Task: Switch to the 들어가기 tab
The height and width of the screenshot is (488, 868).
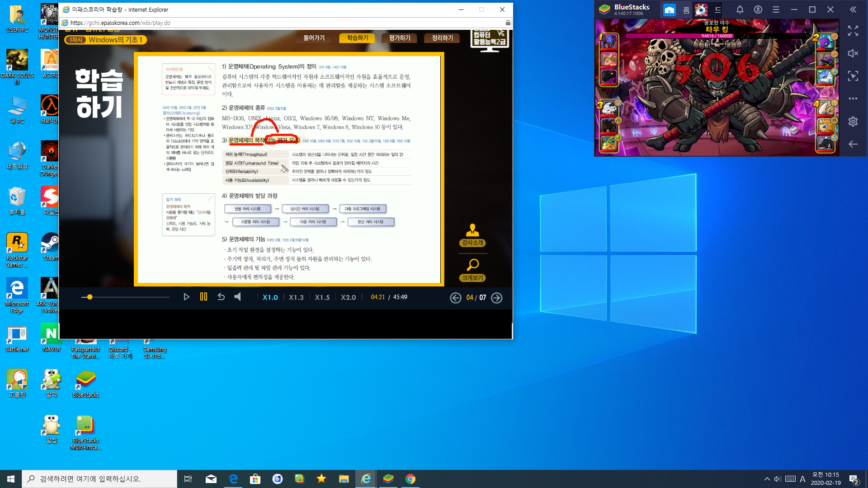Action: pyautogui.click(x=314, y=38)
